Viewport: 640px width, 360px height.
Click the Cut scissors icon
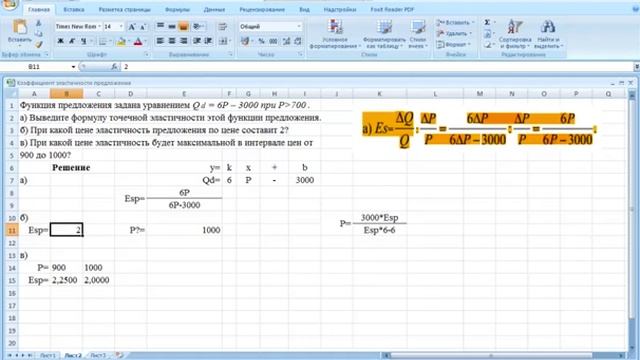coord(38,24)
